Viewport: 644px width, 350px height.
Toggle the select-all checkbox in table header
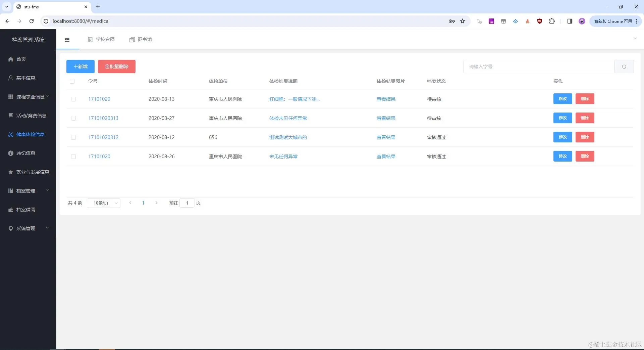pyautogui.click(x=72, y=81)
